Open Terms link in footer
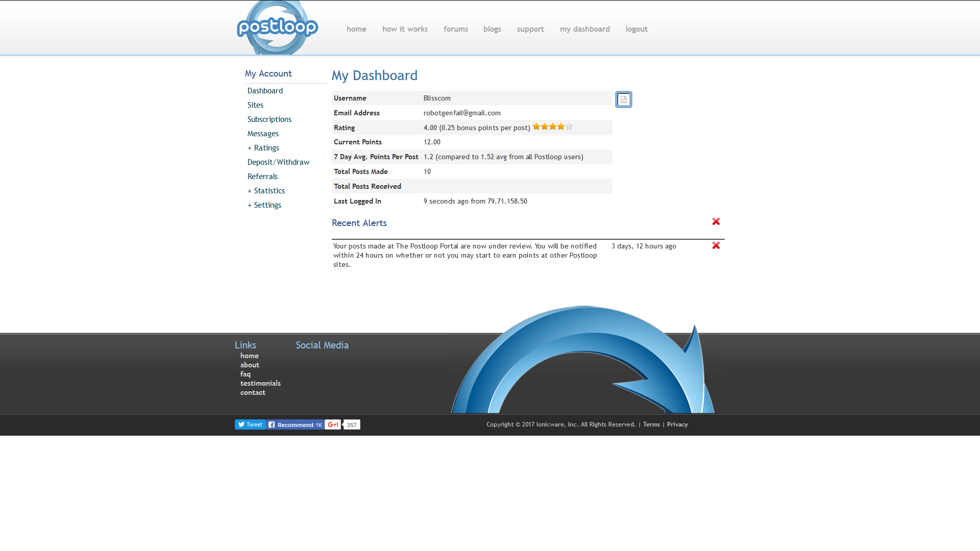The width and height of the screenshot is (980, 551). (651, 424)
